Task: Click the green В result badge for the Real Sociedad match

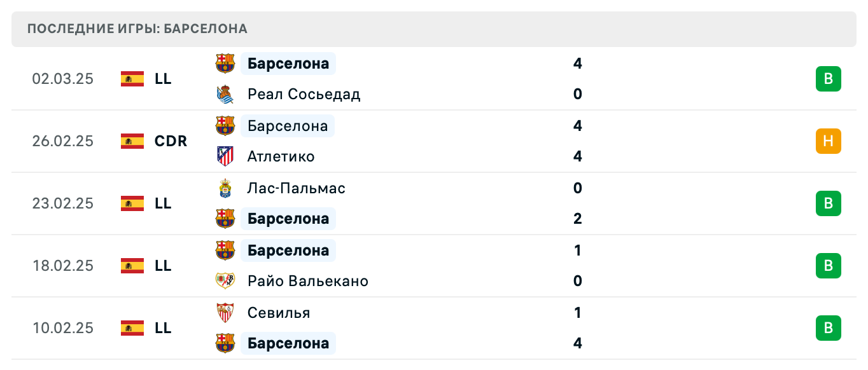Action: 828,79
